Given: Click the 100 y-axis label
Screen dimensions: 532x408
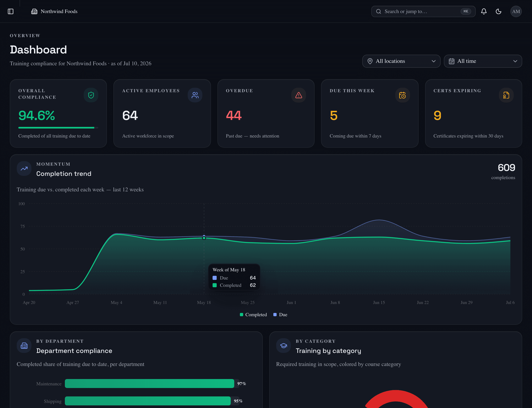Looking at the screenshot, I should click(x=22, y=204).
